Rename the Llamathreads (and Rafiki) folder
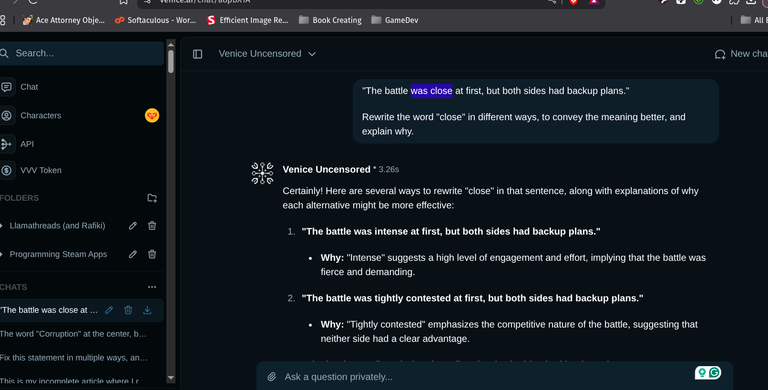This screenshot has width=768, height=390. point(133,226)
